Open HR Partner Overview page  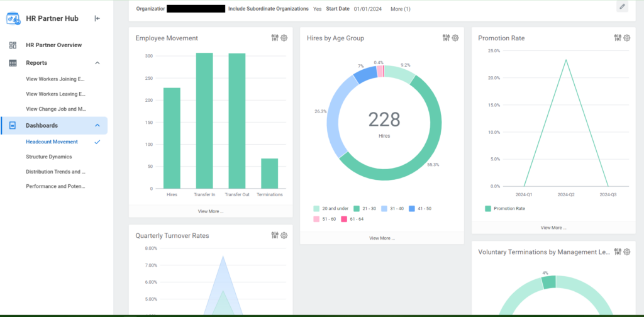coord(54,45)
